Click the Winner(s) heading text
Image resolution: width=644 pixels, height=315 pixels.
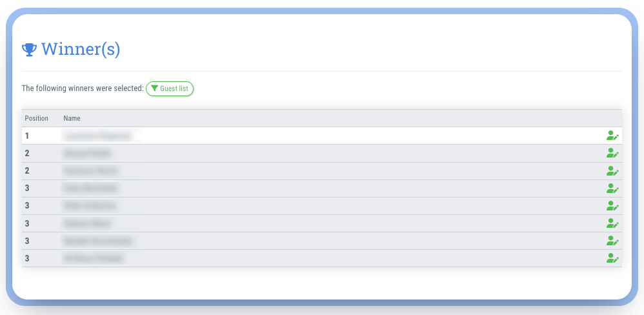[x=81, y=49]
